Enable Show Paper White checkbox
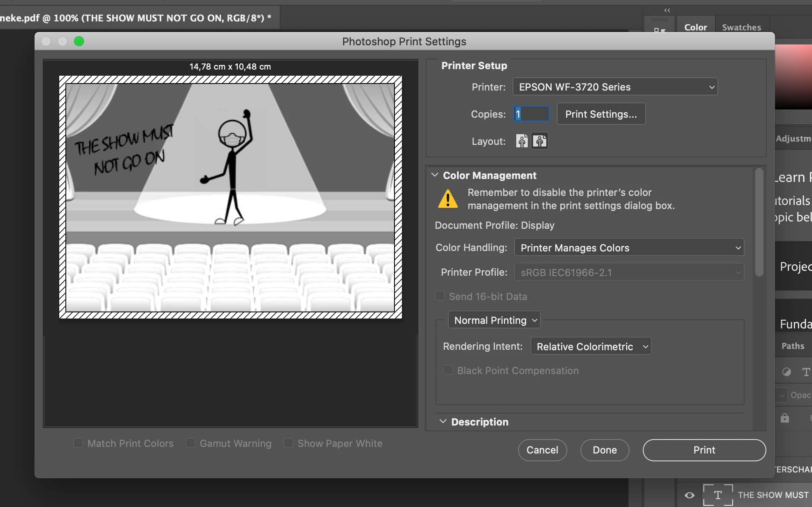 [x=288, y=443]
